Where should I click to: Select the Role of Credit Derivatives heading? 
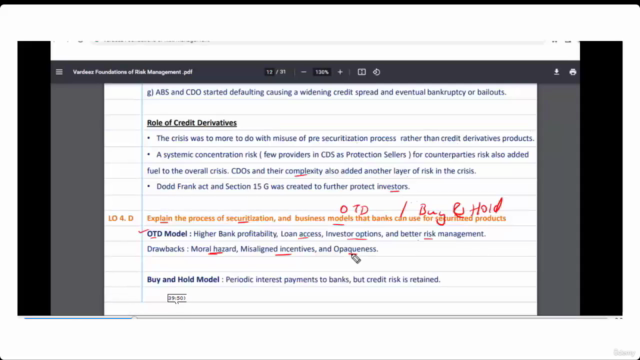pyautogui.click(x=192, y=123)
